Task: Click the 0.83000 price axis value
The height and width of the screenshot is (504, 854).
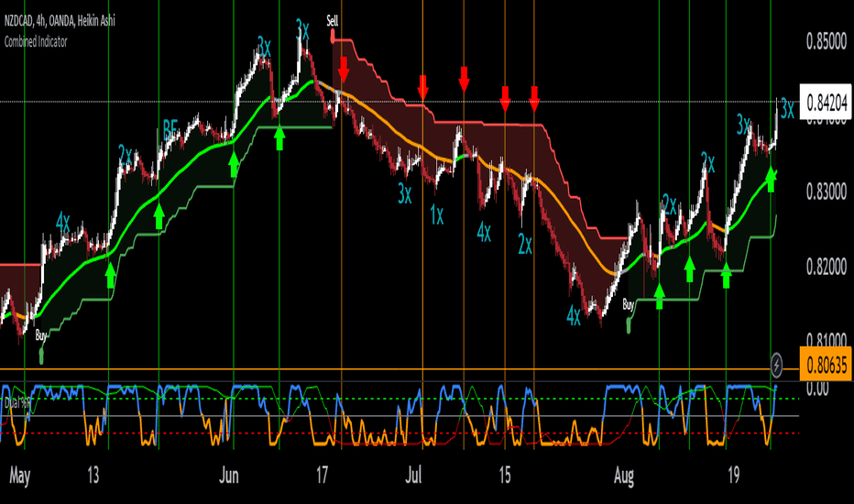Action: (827, 192)
